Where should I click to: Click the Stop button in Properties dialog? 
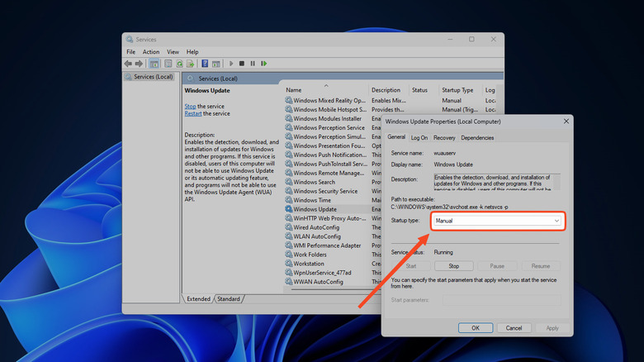tap(453, 266)
